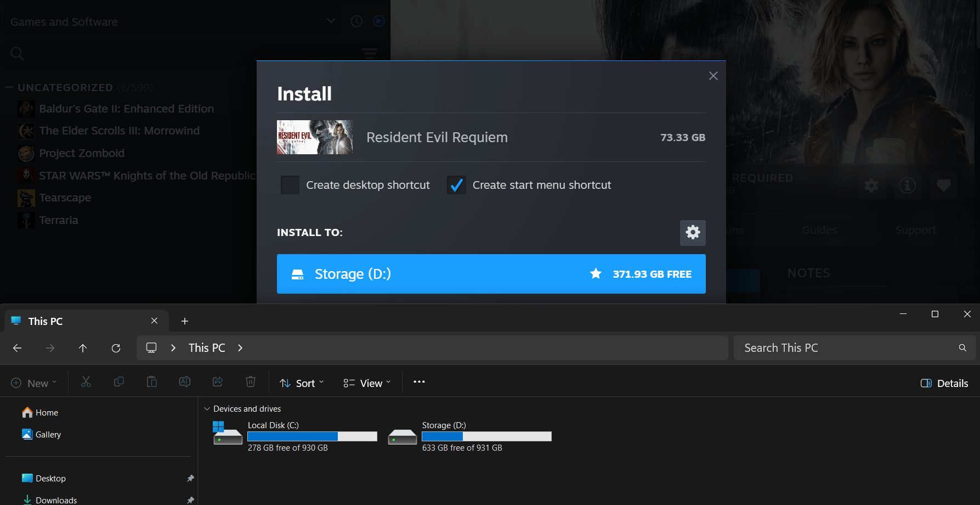Image resolution: width=980 pixels, height=505 pixels.
Task: Collapse the Devices and drives group
Action: [x=207, y=409]
